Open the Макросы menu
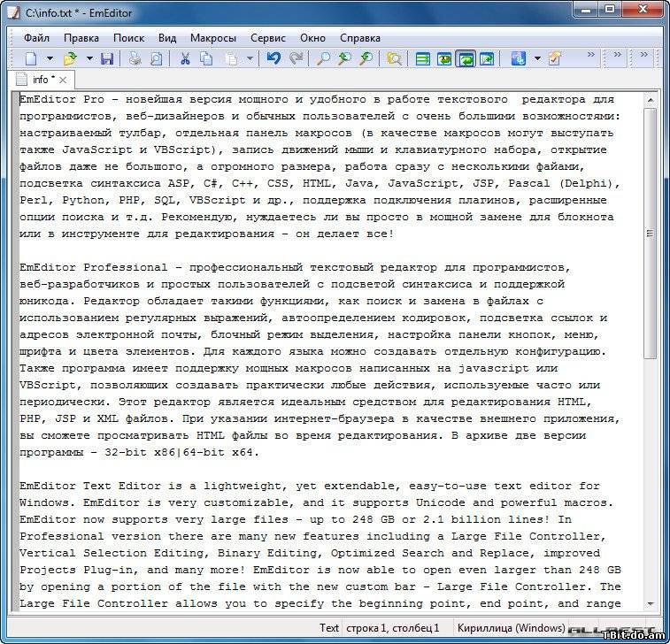 (x=213, y=38)
